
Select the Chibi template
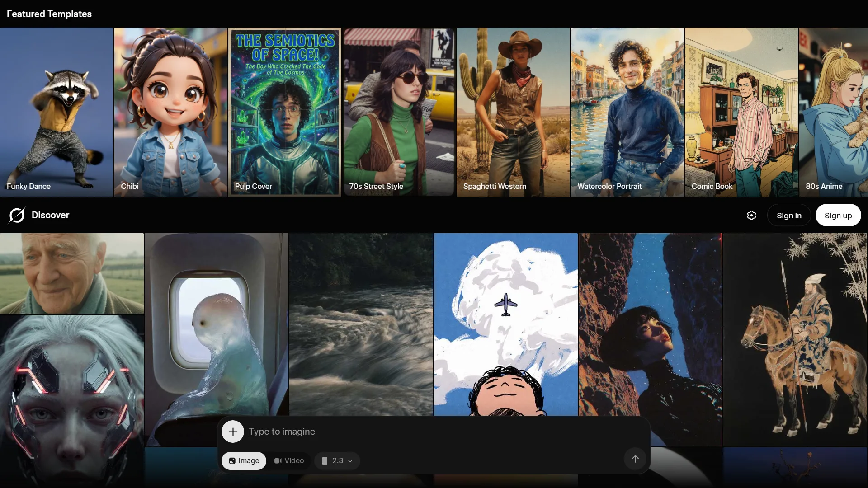pyautogui.click(x=170, y=112)
